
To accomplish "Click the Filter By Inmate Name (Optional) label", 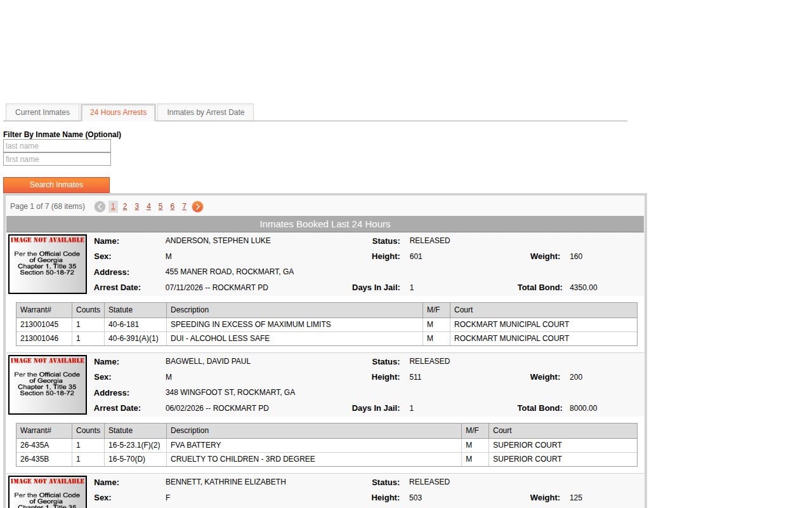I will 62,135.
